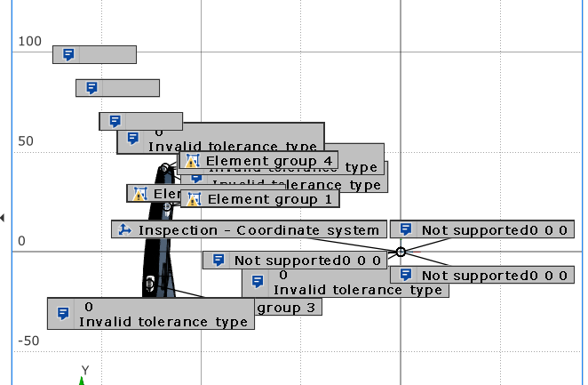
Task: Select the Element group 1 label
Action: (x=270, y=199)
